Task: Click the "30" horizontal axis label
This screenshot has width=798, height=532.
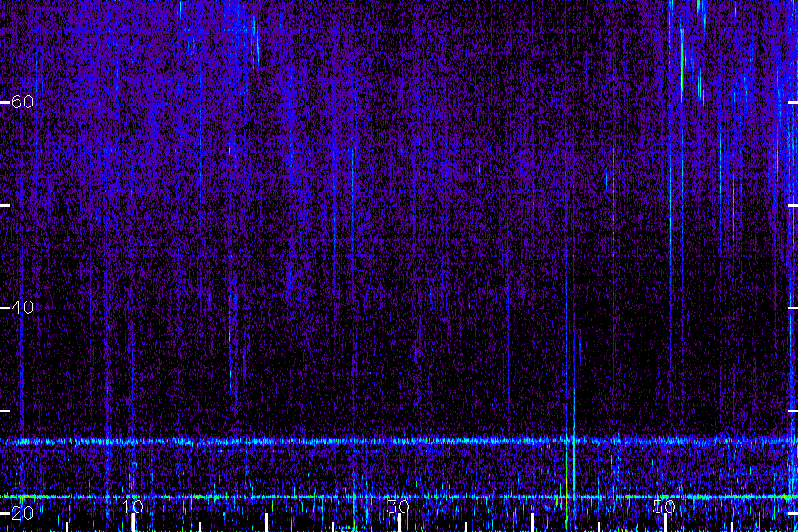Action: tap(398, 506)
